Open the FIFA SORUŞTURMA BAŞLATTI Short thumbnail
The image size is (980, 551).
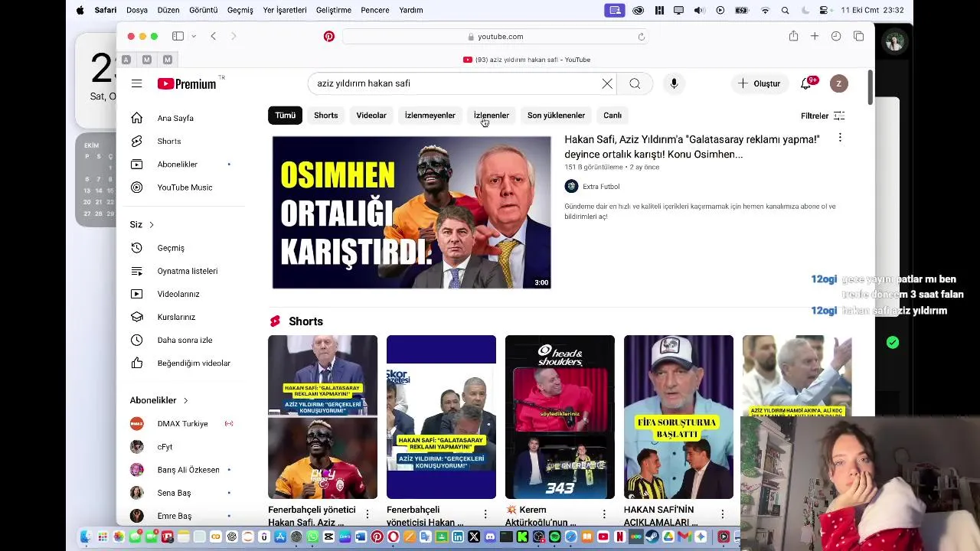point(678,417)
